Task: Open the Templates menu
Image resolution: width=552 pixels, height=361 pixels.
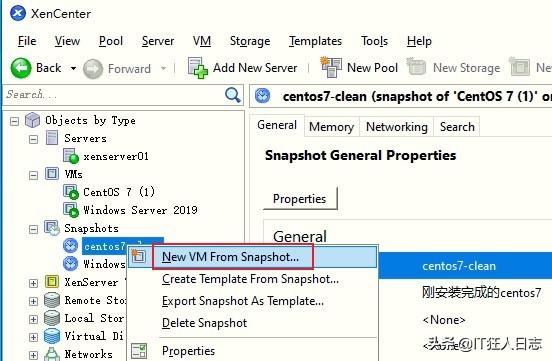Action: coord(315,41)
